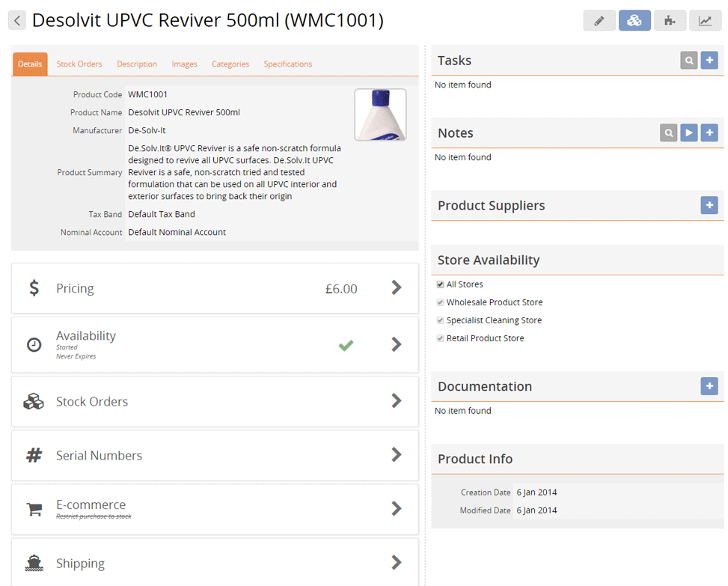728x586 pixels.
Task: Add documentation with the plus icon
Action: [x=709, y=386]
